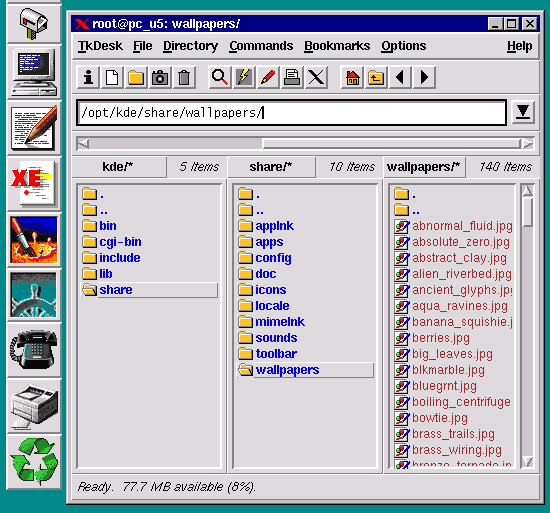The height and width of the screenshot is (513, 550).
Task: Click the path entry field
Action: point(291,113)
